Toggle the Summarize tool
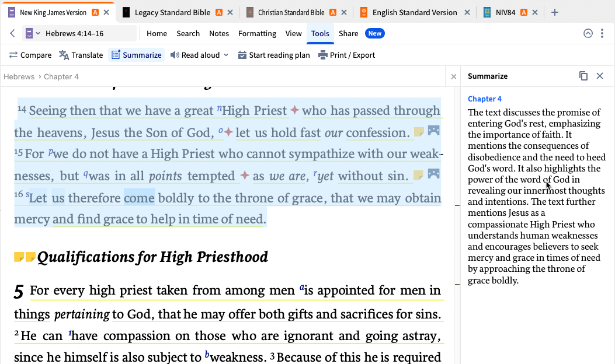Screen dimensions: 615x364 click(x=137, y=55)
